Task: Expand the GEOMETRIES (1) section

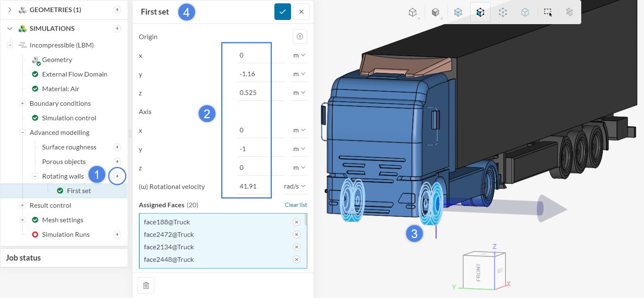Action: point(10,10)
